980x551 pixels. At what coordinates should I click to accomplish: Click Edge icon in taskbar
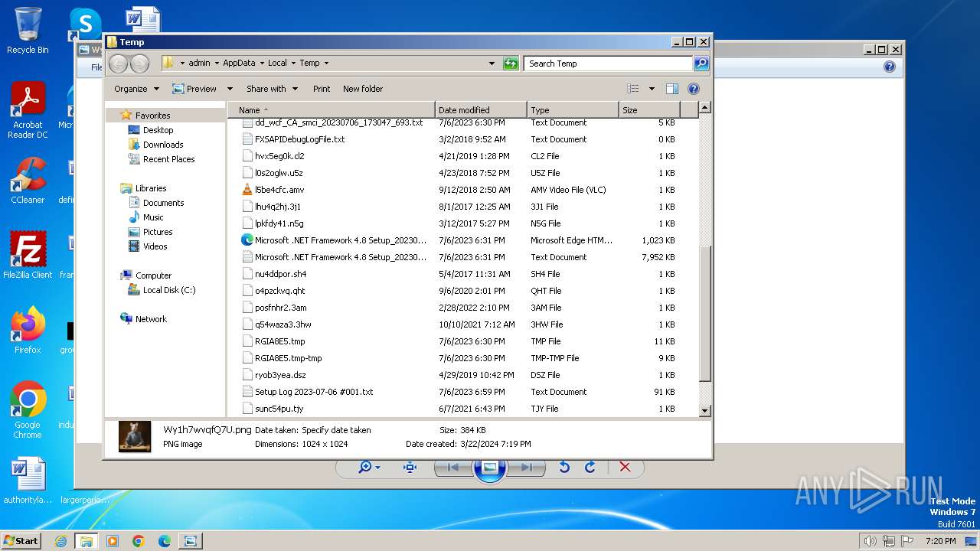pyautogui.click(x=165, y=541)
